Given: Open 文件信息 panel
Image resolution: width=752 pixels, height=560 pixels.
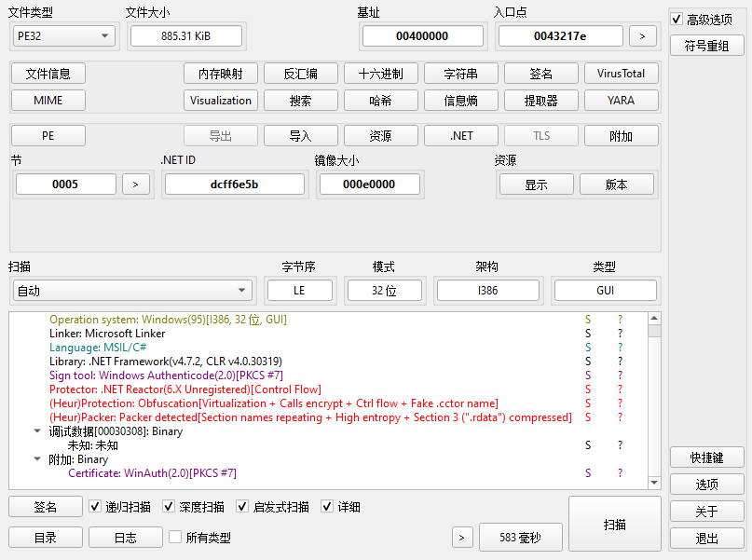Looking at the screenshot, I should tap(48, 74).
